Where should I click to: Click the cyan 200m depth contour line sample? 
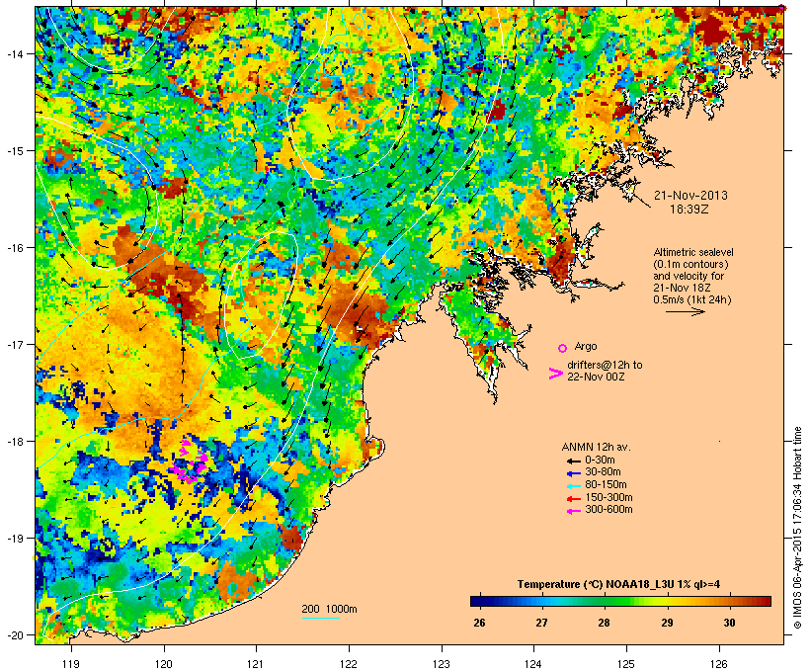[x=320, y=618]
